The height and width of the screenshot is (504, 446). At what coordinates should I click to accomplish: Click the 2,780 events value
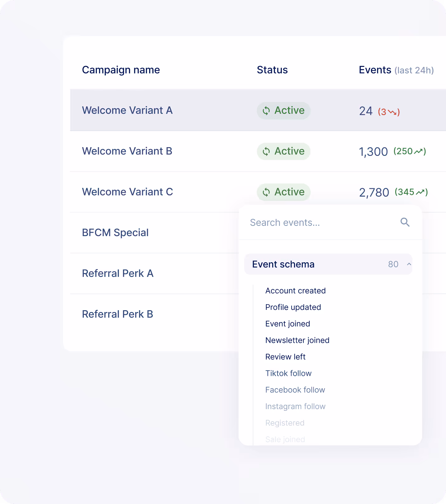point(374,193)
